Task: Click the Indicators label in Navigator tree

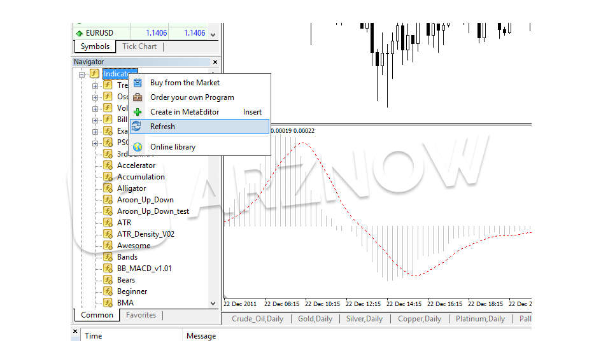Action: 120,74
